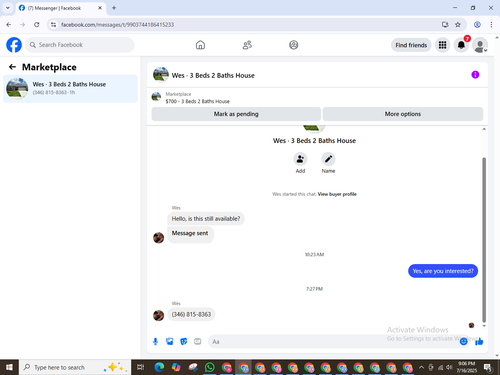
Task: Go back in the browser
Action: [9, 24]
